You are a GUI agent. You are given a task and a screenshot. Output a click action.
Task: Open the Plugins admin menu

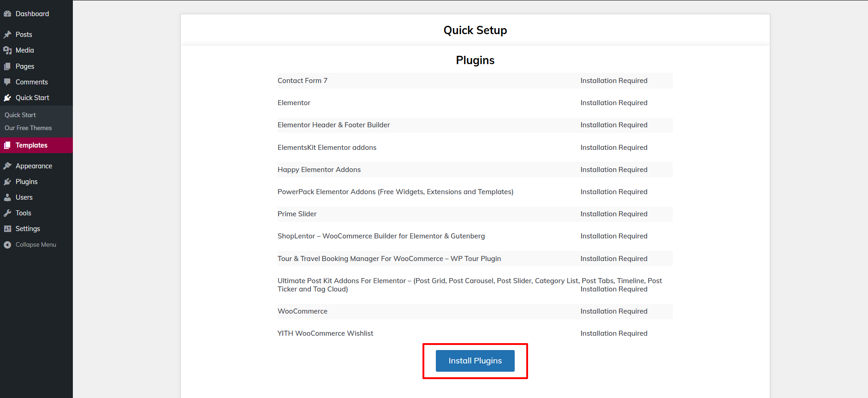pos(36,182)
